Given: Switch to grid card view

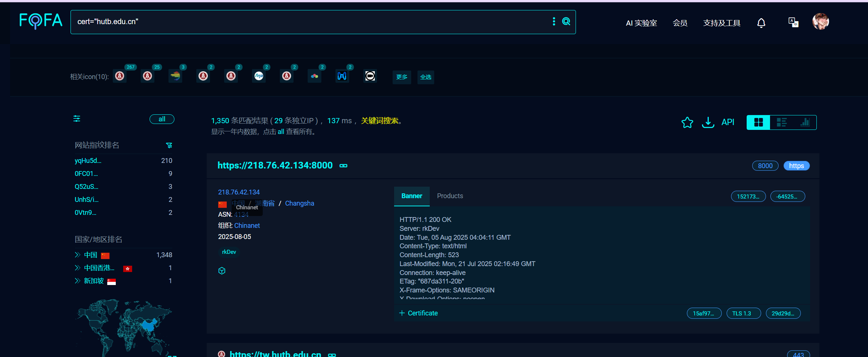Looking at the screenshot, I should tap(759, 122).
